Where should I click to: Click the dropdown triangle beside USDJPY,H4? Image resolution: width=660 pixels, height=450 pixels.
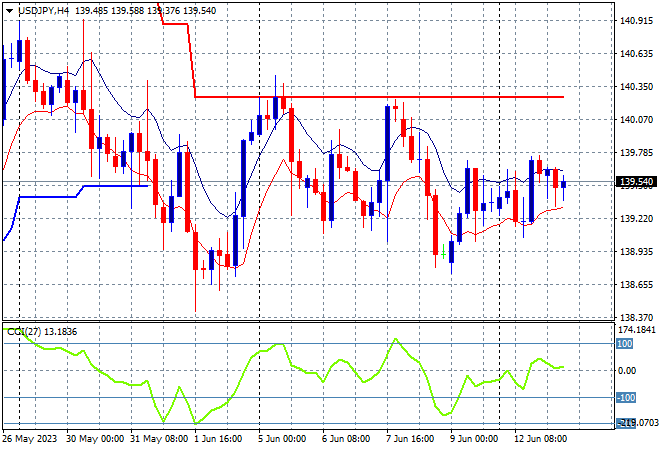point(9,11)
